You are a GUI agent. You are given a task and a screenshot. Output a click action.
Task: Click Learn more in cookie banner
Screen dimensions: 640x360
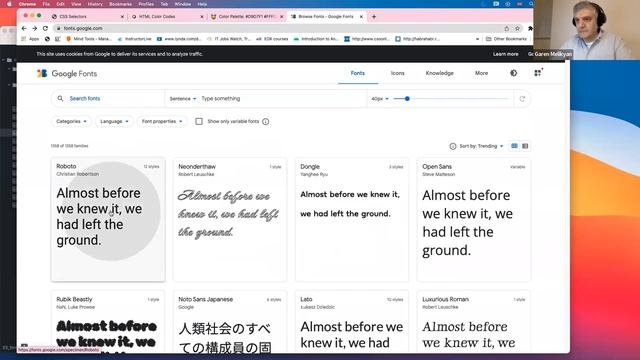(505, 54)
